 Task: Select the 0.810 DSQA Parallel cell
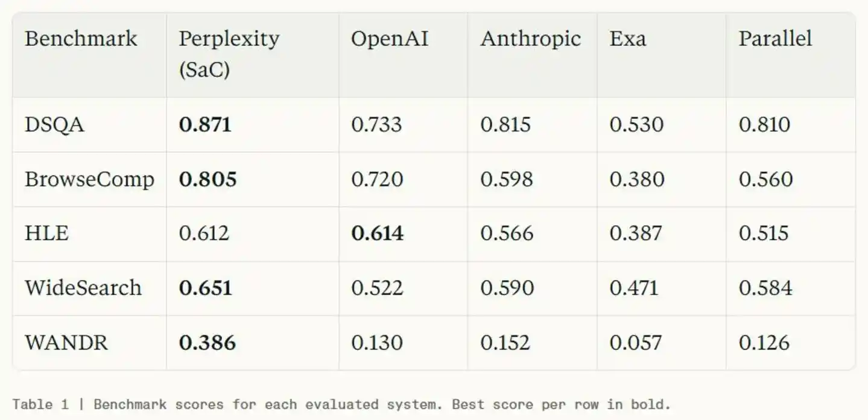(764, 124)
